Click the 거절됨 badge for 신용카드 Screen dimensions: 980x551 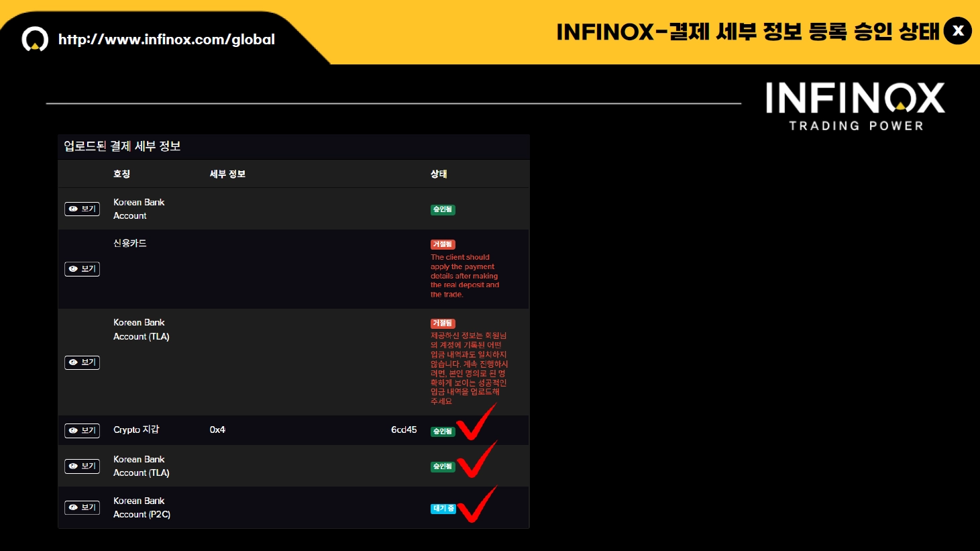click(443, 245)
